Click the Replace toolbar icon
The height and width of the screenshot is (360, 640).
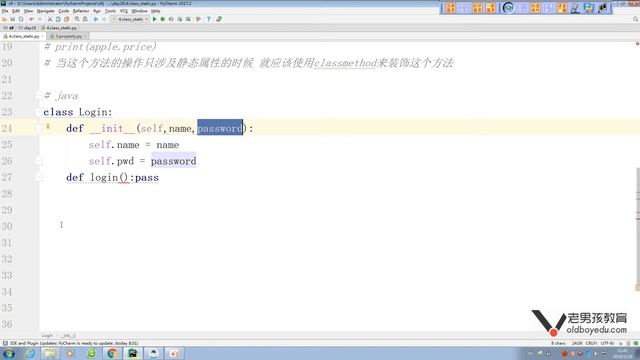click(85, 19)
